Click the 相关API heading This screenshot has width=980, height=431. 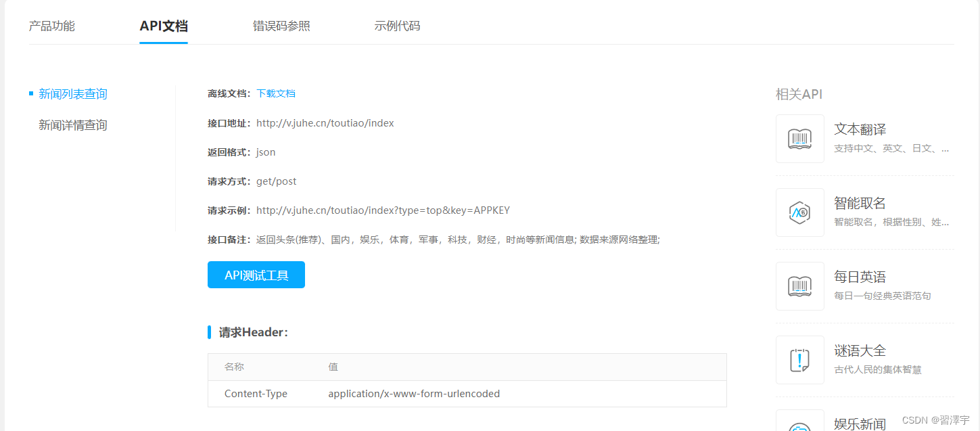799,94
